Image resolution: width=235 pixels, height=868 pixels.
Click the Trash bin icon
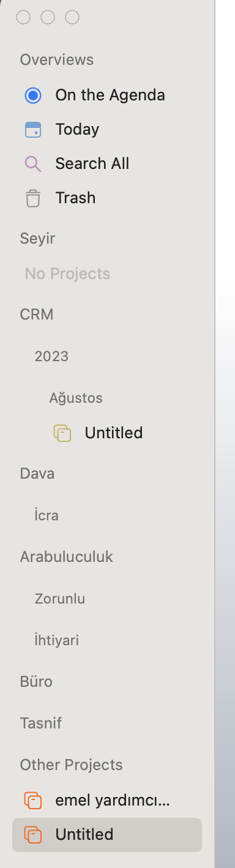[33, 198]
